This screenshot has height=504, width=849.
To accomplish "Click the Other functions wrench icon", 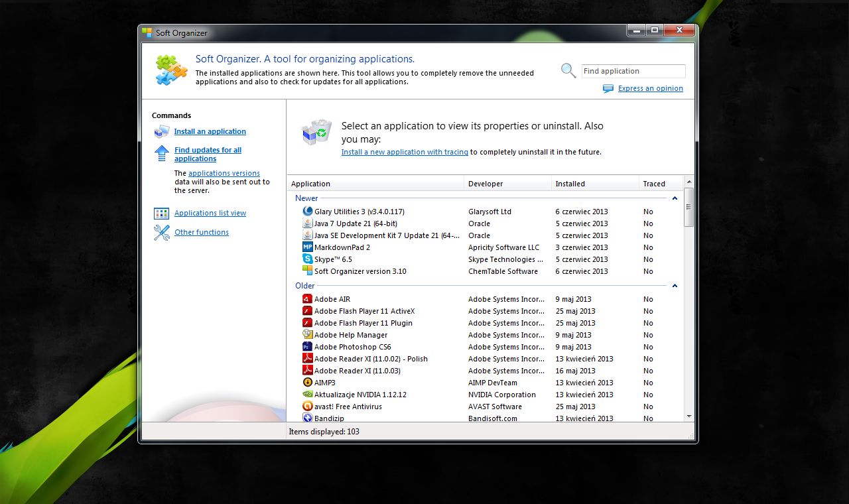I will [x=162, y=233].
